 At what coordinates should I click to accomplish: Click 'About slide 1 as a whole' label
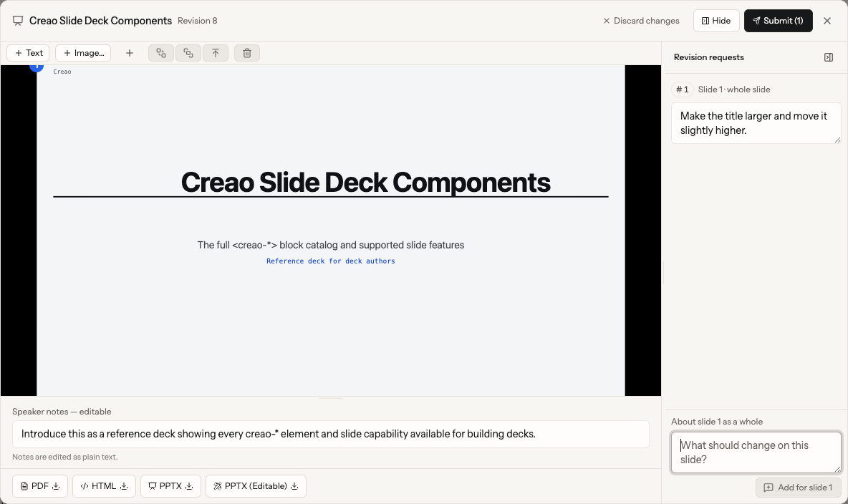(x=717, y=422)
